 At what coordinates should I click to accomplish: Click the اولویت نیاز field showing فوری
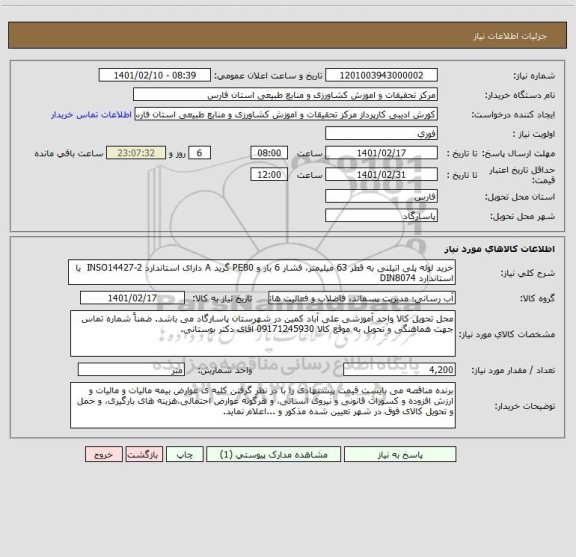click(x=381, y=133)
